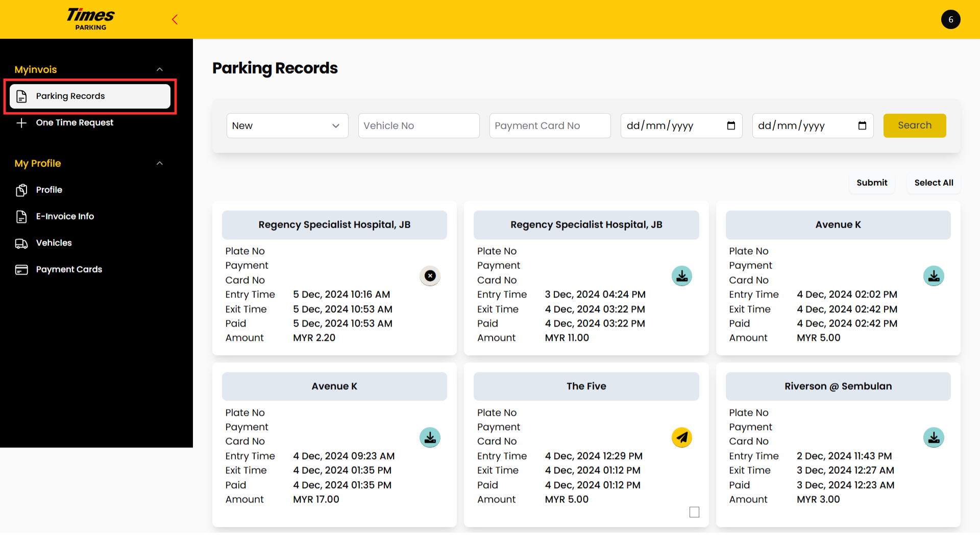
Task: Click entry time 3 Dec, 2024 04:24 PM
Action: point(595,294)
